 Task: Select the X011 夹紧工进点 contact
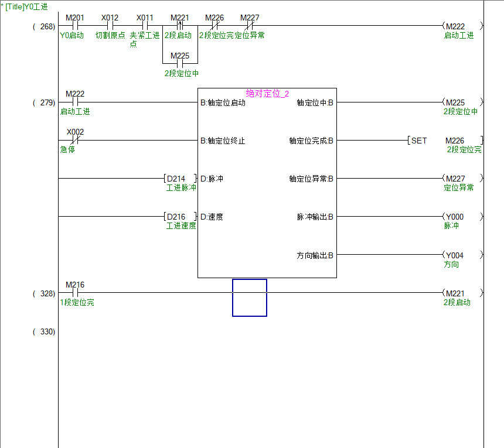point(145,26)
